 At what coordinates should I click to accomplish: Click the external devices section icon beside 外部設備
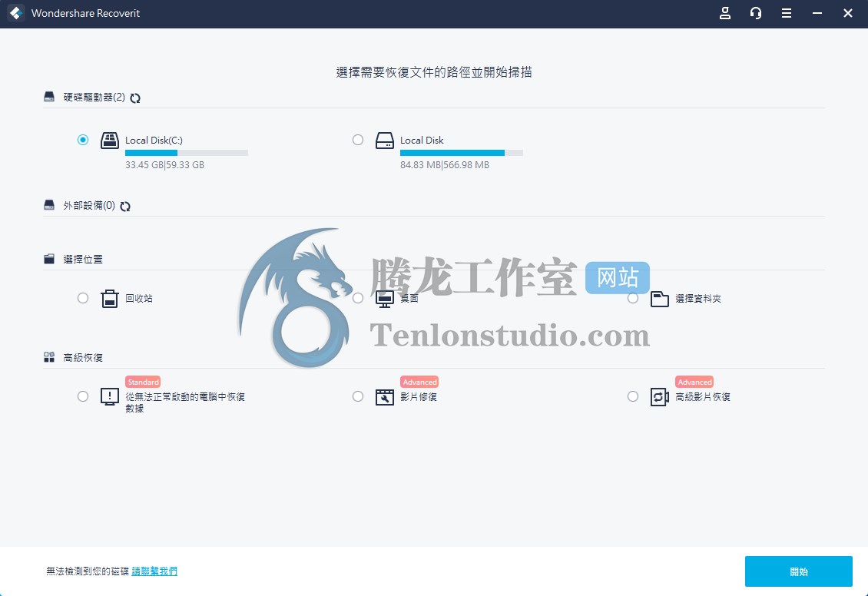click(49, 205)
